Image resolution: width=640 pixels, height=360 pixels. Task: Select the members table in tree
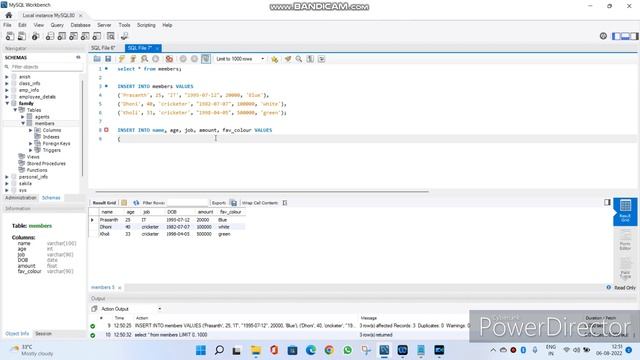(44, 123)
